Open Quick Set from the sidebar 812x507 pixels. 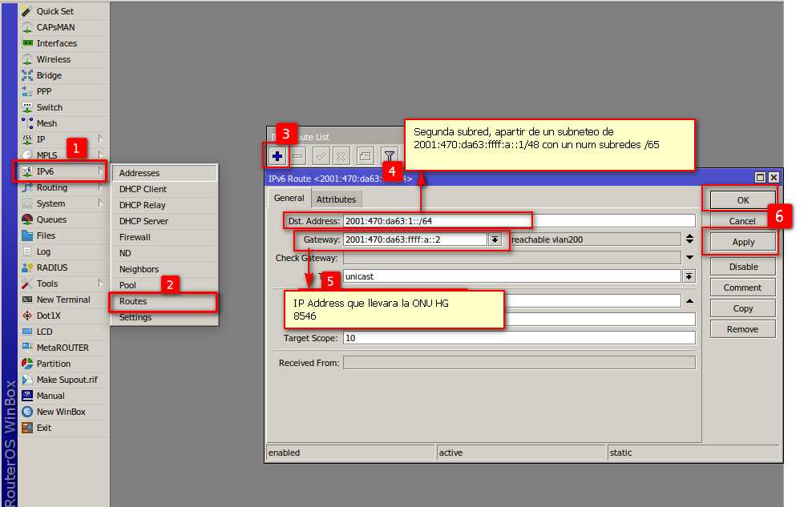coord(55,11)
